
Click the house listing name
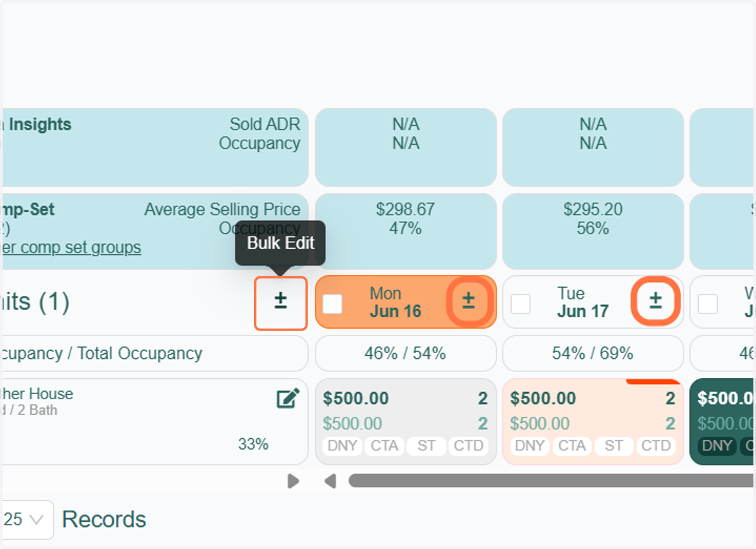click(x=37, y=394)
